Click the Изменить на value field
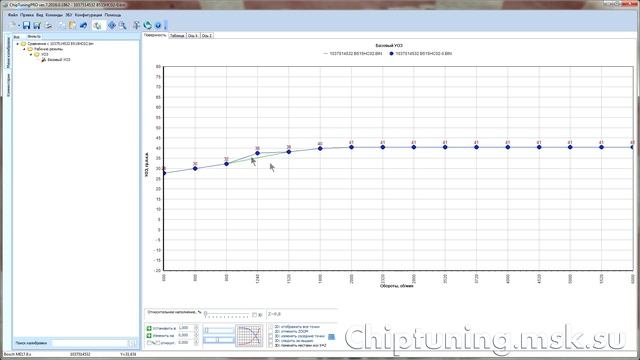 click(x=185, y=335)
